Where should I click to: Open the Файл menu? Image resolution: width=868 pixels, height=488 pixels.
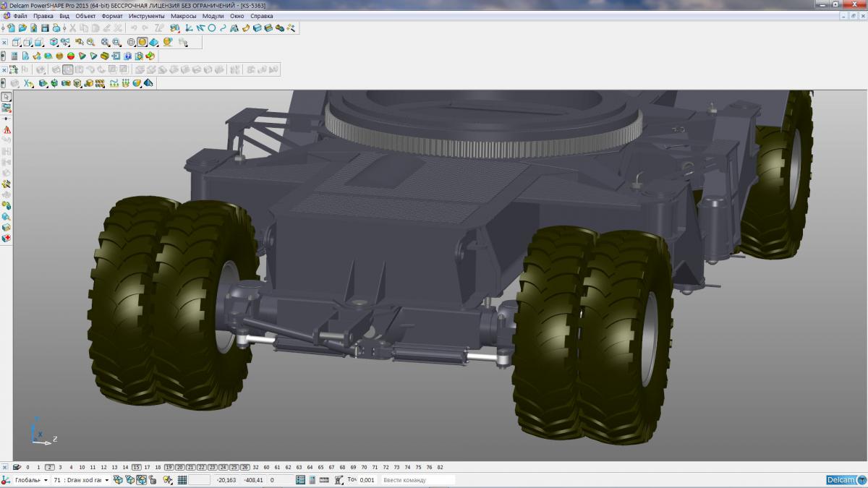coord(20,16)
